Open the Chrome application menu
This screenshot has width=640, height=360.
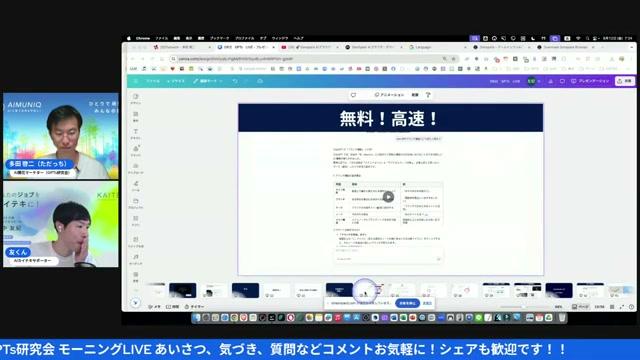pyautogui.click(x=142, y=38)
